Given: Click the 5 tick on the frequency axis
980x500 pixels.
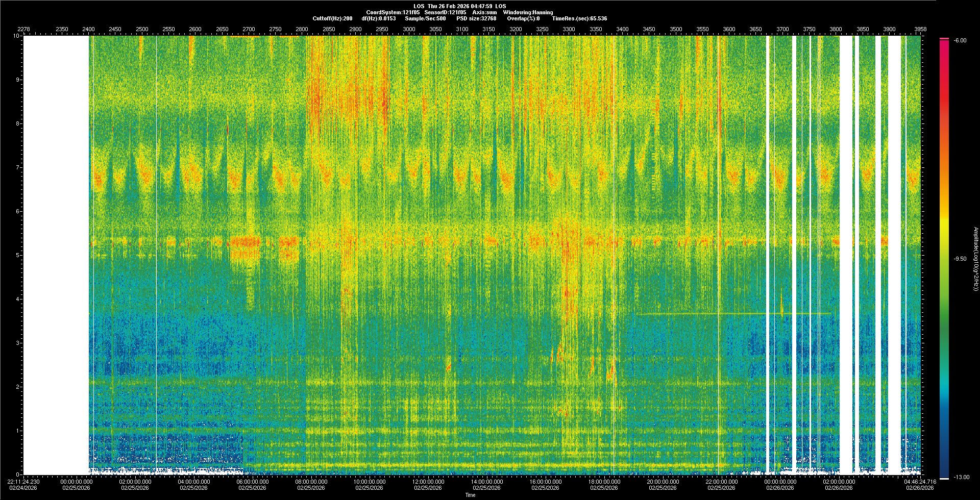Looking at the screenshot, I should [x=17, y=255].
